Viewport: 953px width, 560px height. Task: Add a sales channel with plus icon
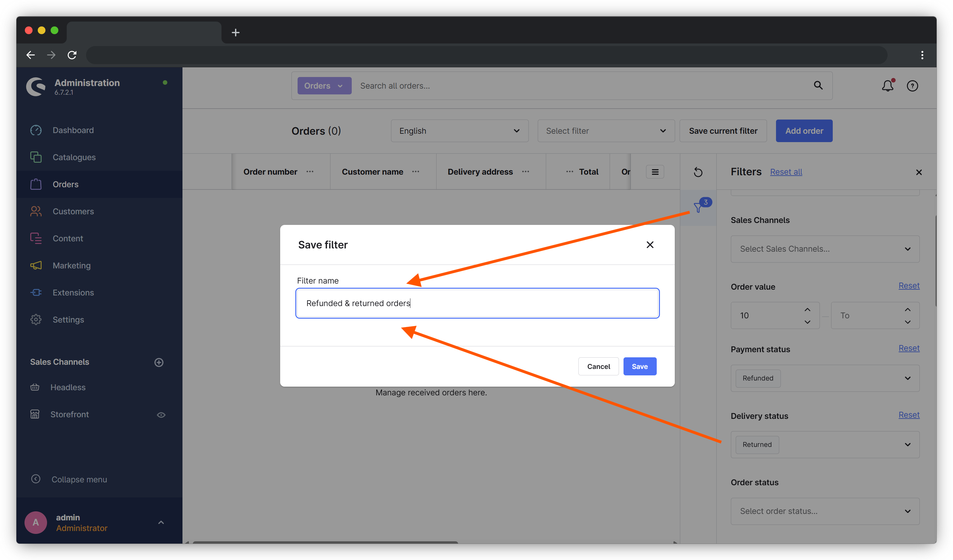(159, 362)
